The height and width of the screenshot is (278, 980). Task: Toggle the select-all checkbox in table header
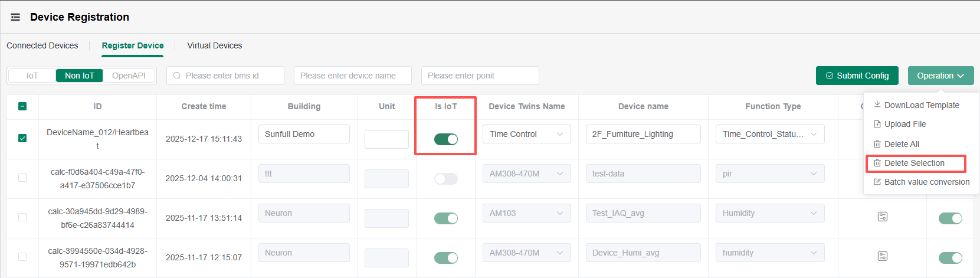[x=22, y=106]
